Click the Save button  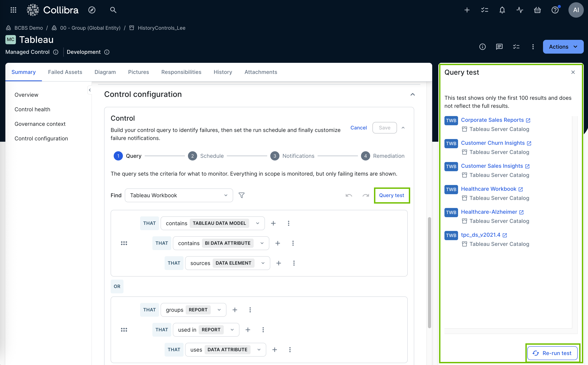coord(385,128)
